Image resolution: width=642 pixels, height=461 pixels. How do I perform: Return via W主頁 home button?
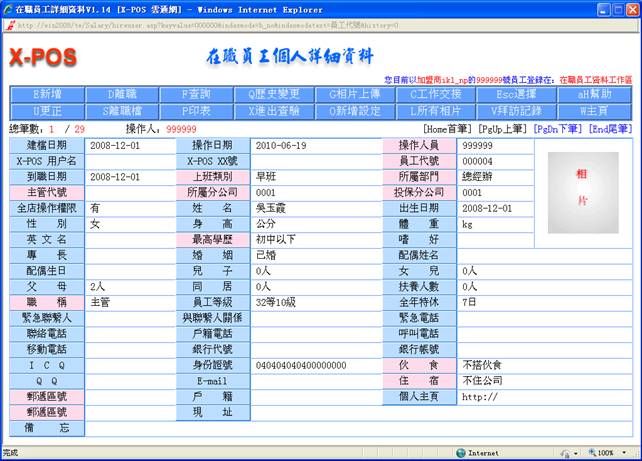(593, 110)
